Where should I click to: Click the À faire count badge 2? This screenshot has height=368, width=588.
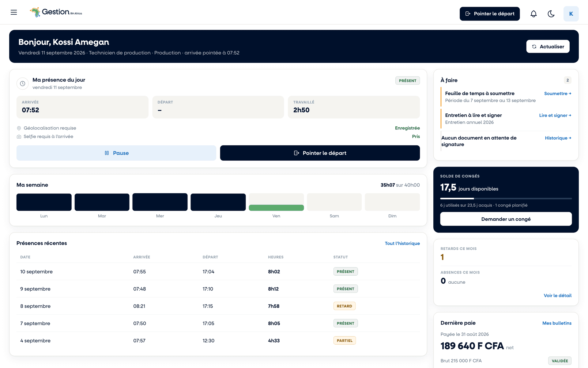click(x=567, y=80)
